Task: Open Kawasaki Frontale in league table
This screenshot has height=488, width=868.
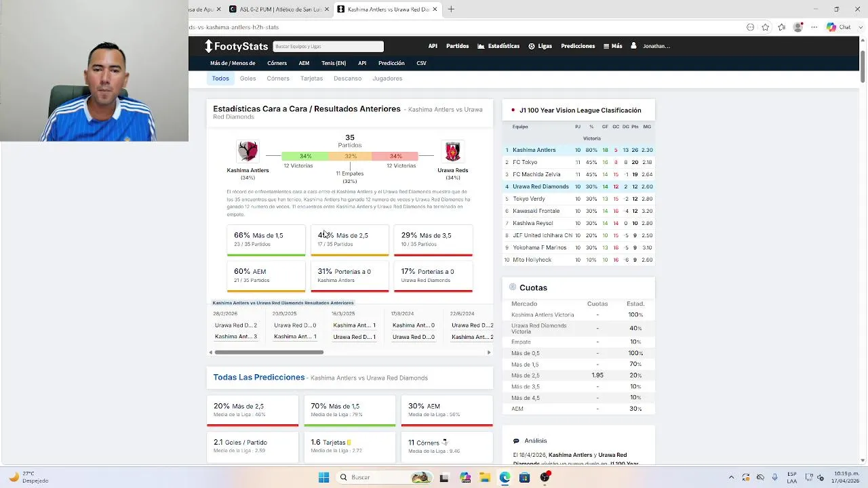Action: click(x=536, y=211)
